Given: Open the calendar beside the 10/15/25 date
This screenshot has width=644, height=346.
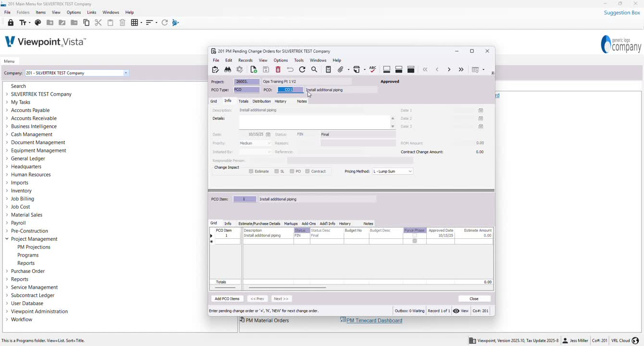Looking at the screenshot, I should [x=268, y=135].
